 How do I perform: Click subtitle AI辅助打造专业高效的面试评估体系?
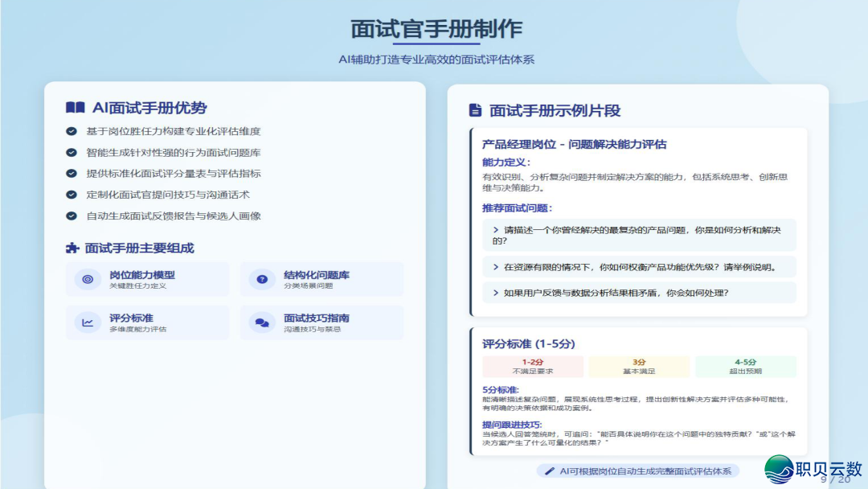(436, 60)
